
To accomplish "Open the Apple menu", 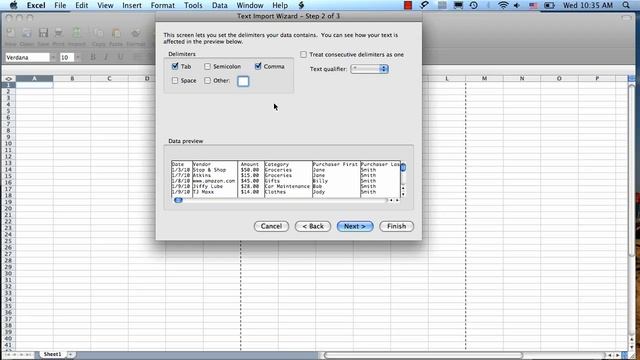I will (x=13, y=5).
